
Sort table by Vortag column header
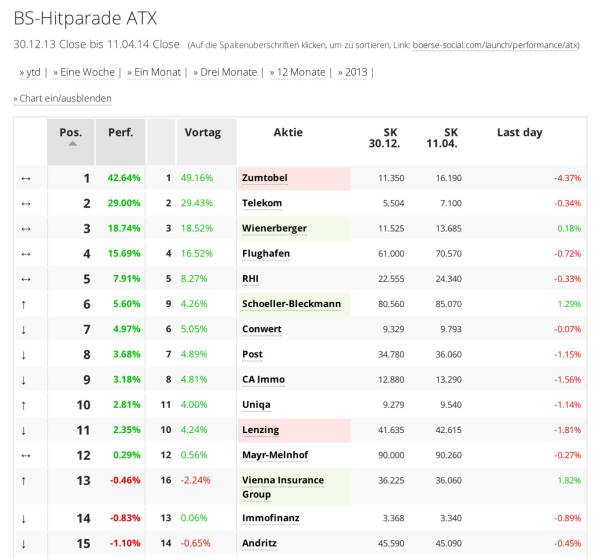pyautogui.click(x=203, y=132)
